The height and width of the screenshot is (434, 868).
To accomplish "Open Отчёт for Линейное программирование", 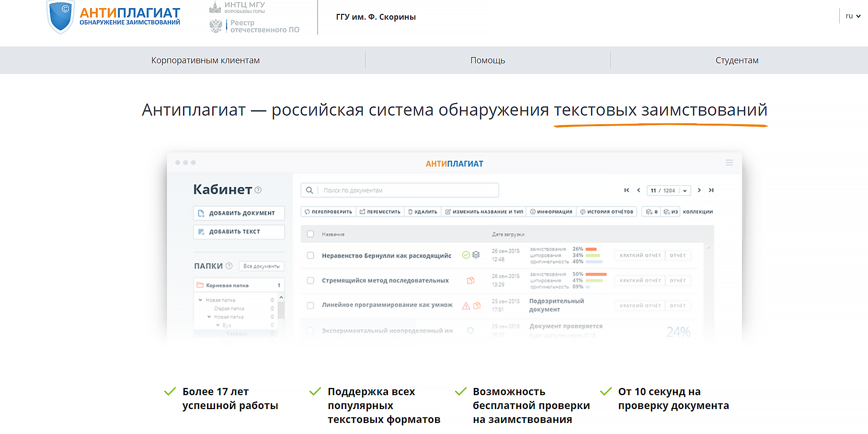I will tap(678, 305).
